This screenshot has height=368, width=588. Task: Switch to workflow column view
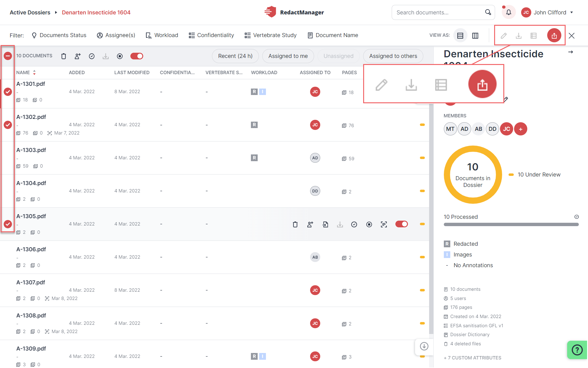pyautogui.click(x=475, y=36)
